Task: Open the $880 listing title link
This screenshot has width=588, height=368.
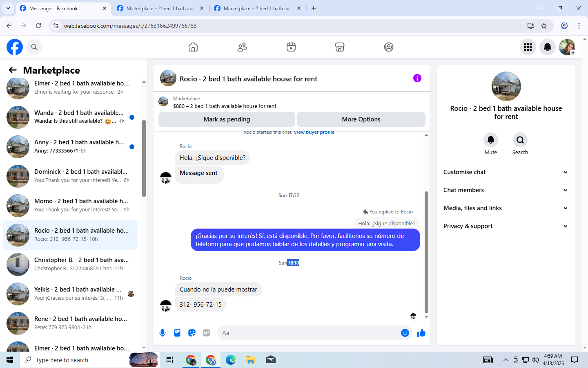Action: pos(225,106)
